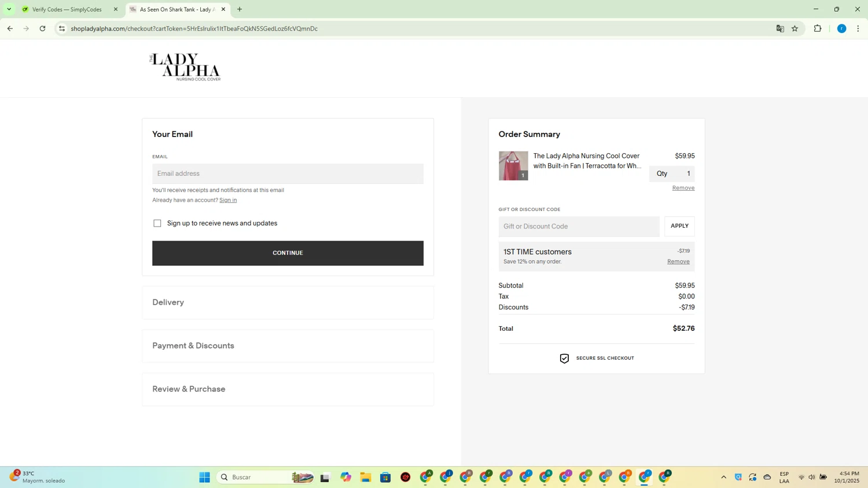Open site information icon in address bar
This screenshot has height=488, width=868.
pos(62,28)
